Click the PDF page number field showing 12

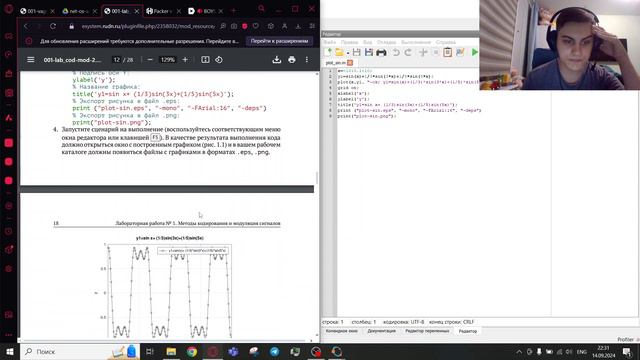[x=117, y=60]
